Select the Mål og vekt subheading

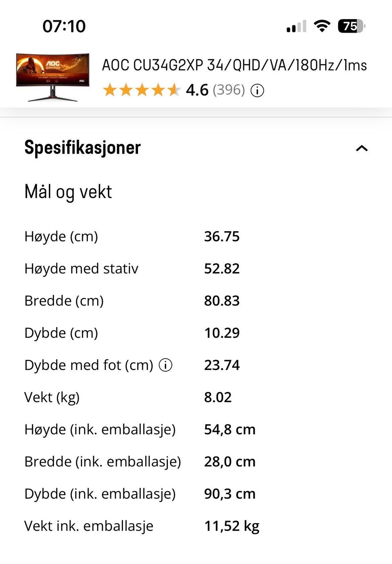68,192
